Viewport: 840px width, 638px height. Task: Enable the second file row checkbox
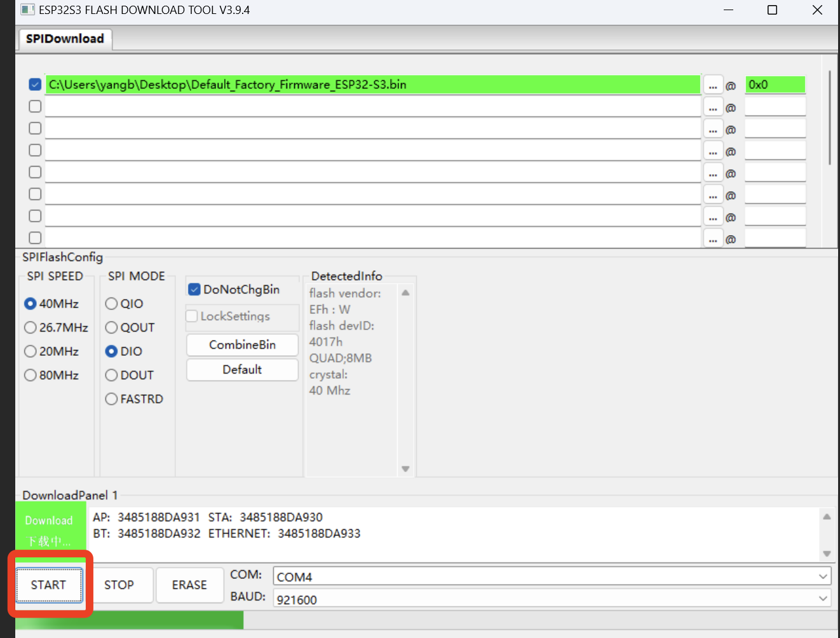(x=35, y=106)
